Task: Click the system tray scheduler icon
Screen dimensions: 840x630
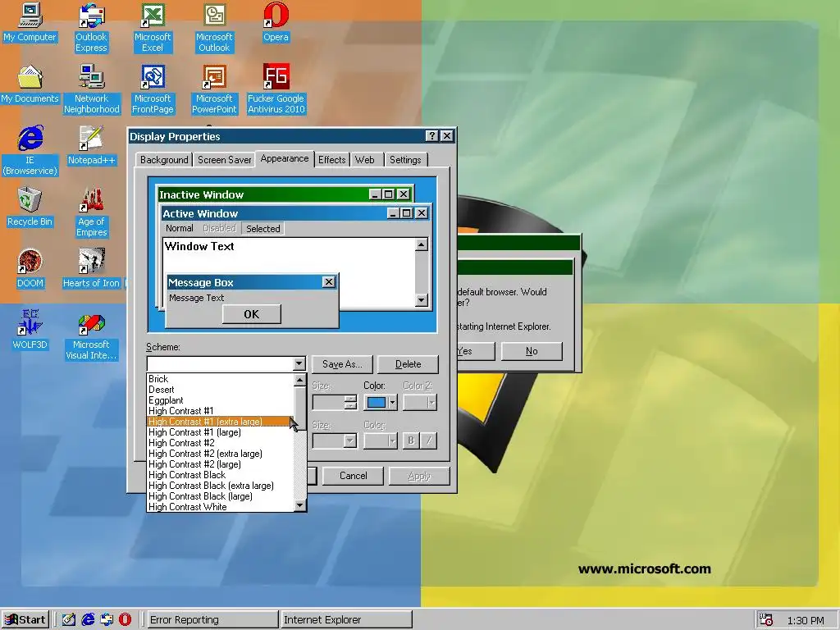Action: click(766, 620)
